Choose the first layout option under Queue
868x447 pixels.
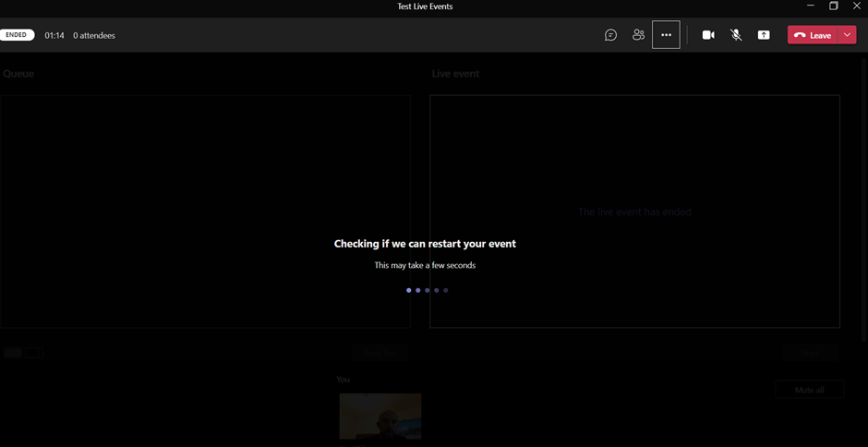click(13, 353)
